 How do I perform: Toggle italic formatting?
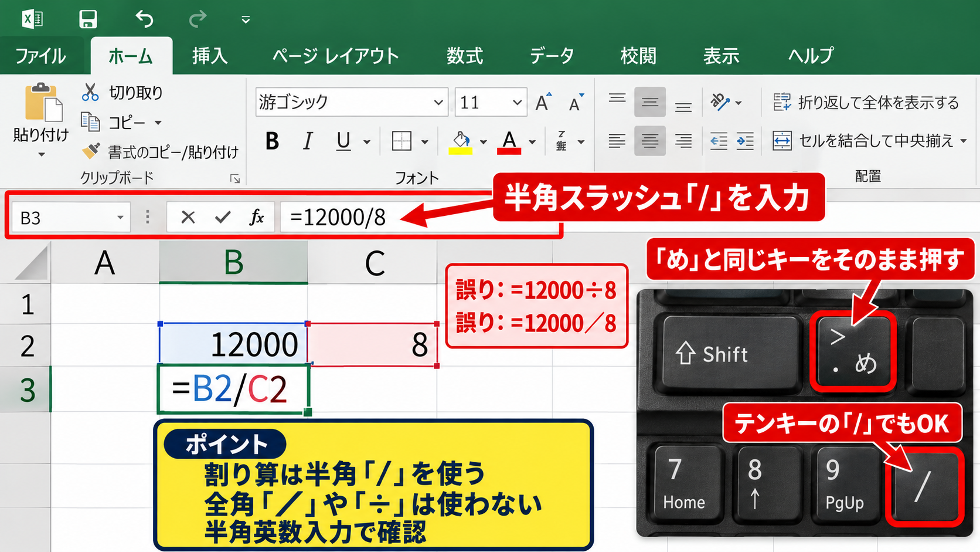308,141
